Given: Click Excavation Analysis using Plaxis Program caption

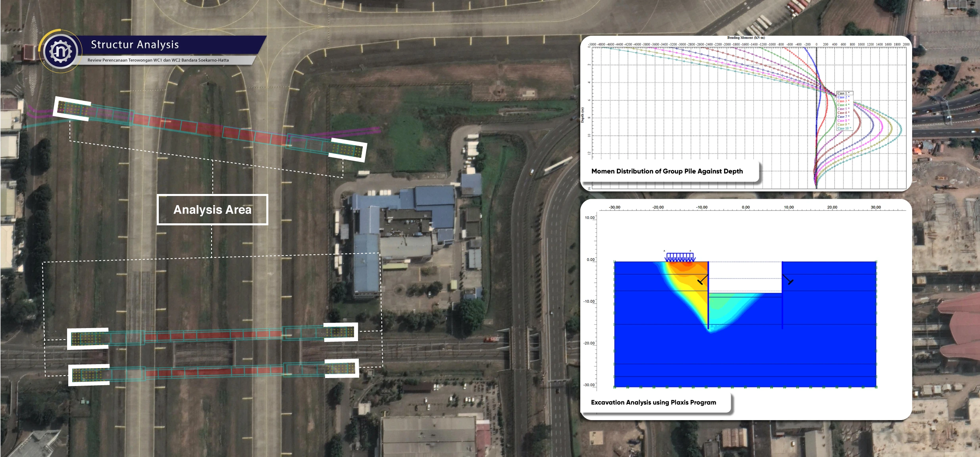Looking at the screenshot, I should click(653, 402).
